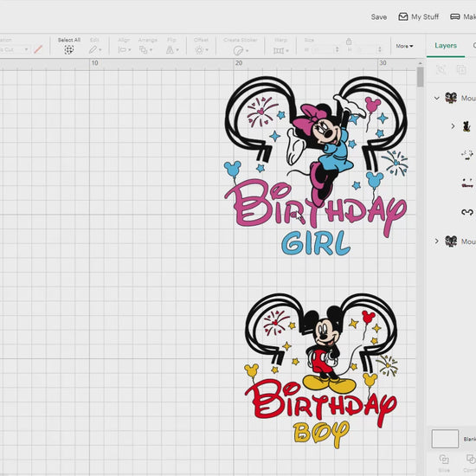Select the Birthday text layer thumbnail
476x476 pixels.
[x=467, y=183]
